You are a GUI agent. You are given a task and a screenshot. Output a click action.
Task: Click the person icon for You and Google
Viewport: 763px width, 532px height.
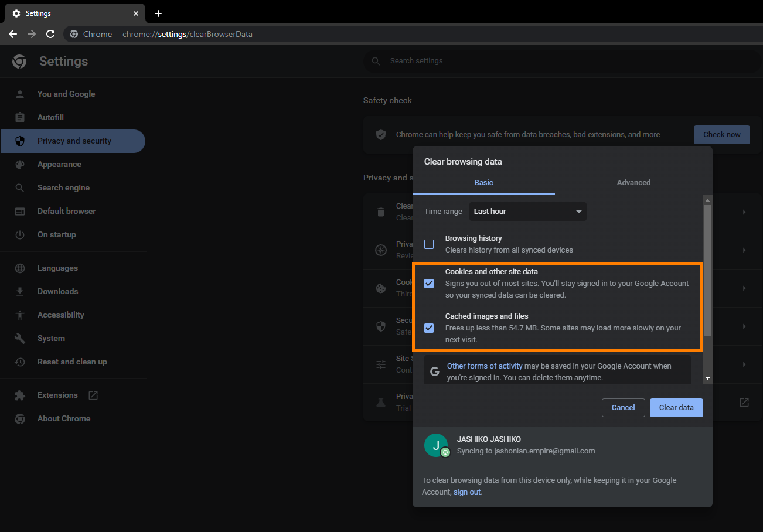20,94
